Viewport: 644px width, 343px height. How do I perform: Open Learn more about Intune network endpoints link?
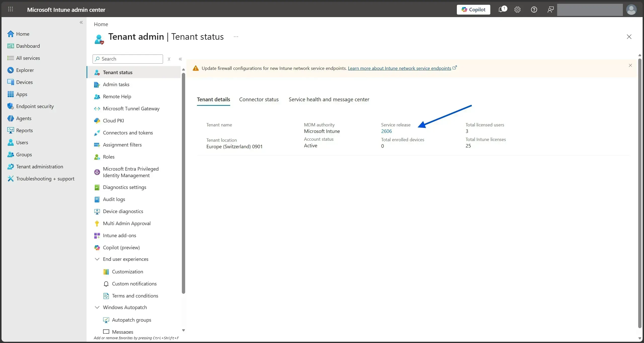[399, 68]
